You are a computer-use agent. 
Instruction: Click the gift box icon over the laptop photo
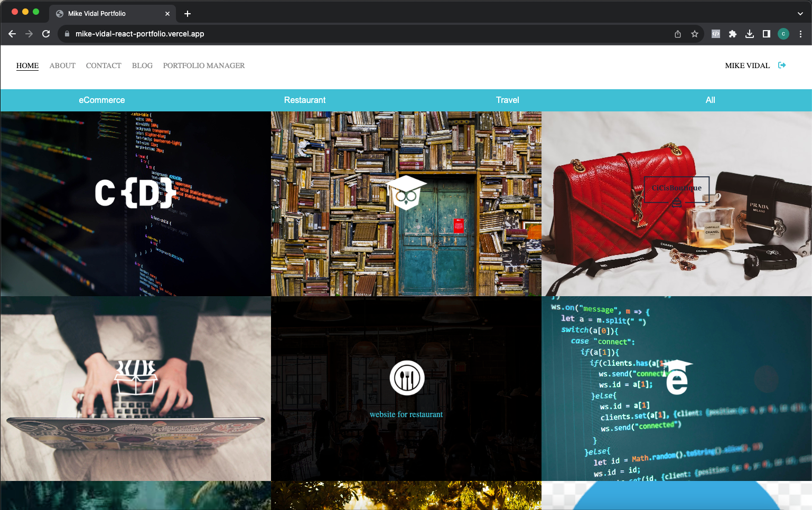tap(136, 377)
